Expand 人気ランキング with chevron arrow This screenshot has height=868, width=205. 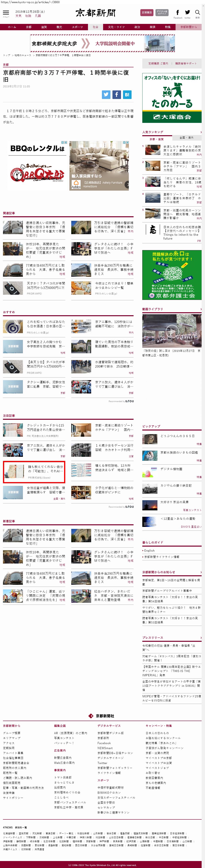pos(201,132)
